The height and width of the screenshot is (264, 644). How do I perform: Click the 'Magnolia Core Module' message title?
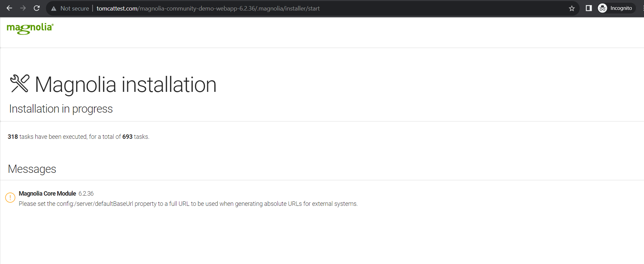(x=47, y=194)
